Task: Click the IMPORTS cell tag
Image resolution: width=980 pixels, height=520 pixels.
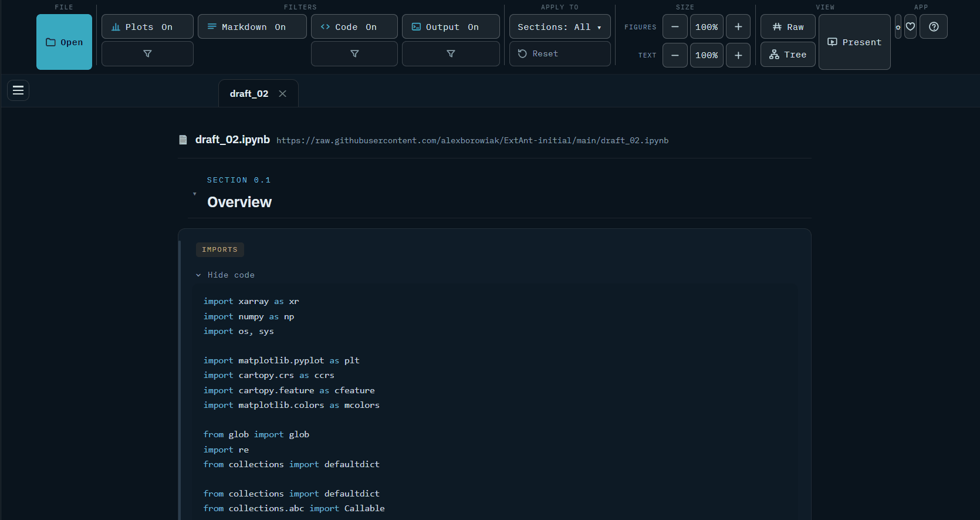Action: 220,249
